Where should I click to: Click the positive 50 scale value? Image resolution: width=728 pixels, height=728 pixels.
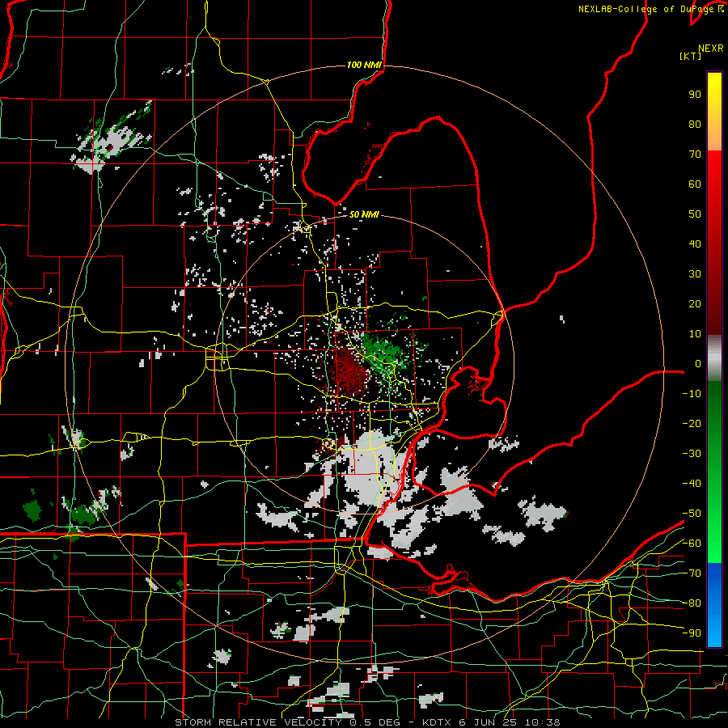[695, 214]
